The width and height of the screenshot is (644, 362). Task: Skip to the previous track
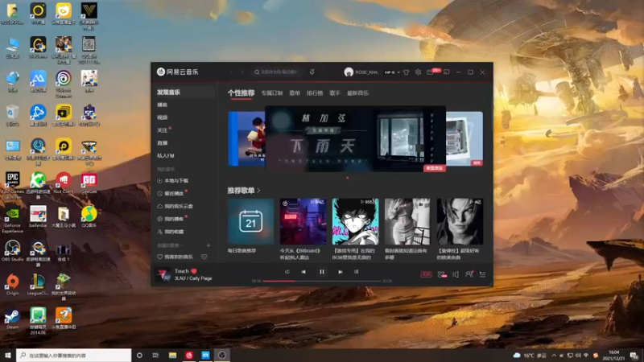click(303, 272)
